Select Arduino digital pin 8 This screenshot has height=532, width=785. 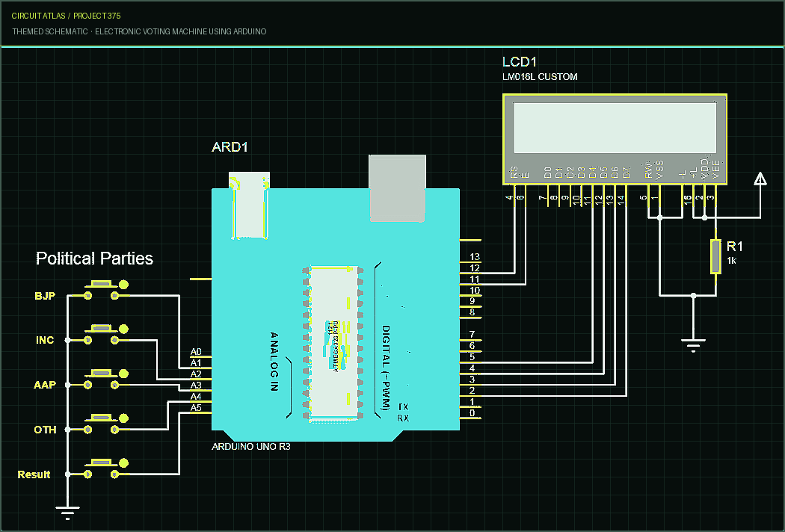[472, 312]
